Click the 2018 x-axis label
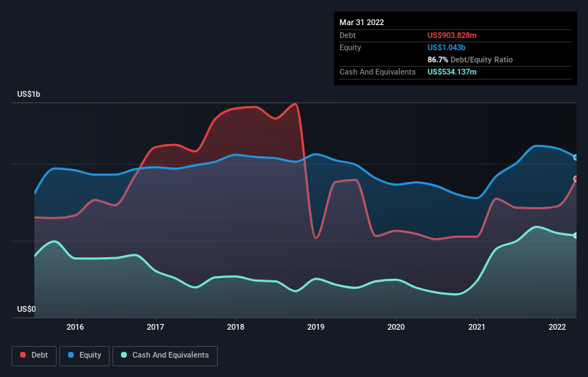Image resolution: width=588 pixels, height=377 pixels. point(236,327)
